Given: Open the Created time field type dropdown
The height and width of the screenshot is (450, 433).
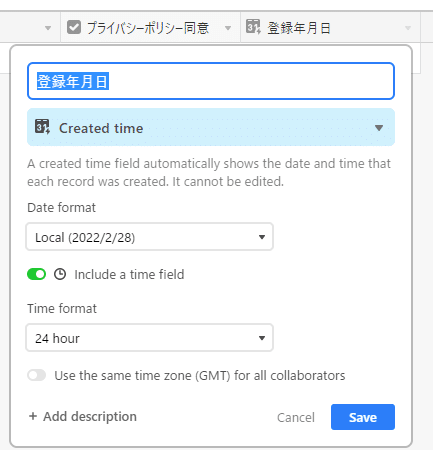Looking at the screenshot, I should 211,127.
